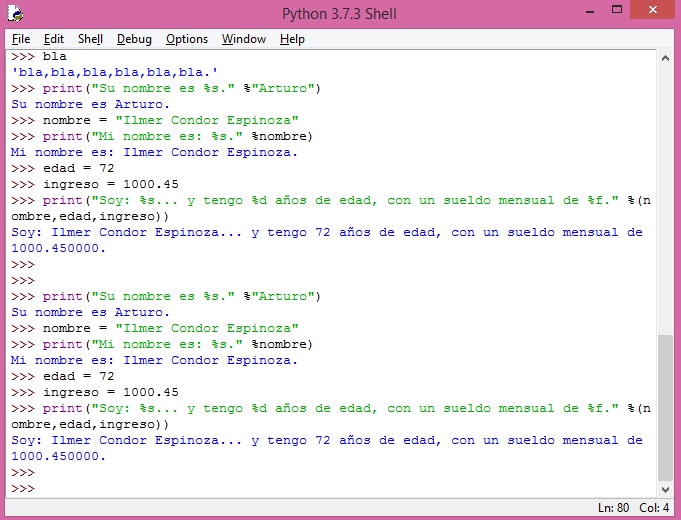Click the vertical scrollbar thumb
The image size is (681, 520).
665,407
